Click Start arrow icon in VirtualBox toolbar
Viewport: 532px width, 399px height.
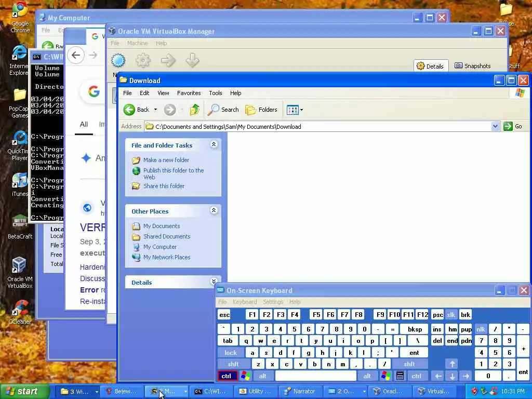[x=168, y=60]
